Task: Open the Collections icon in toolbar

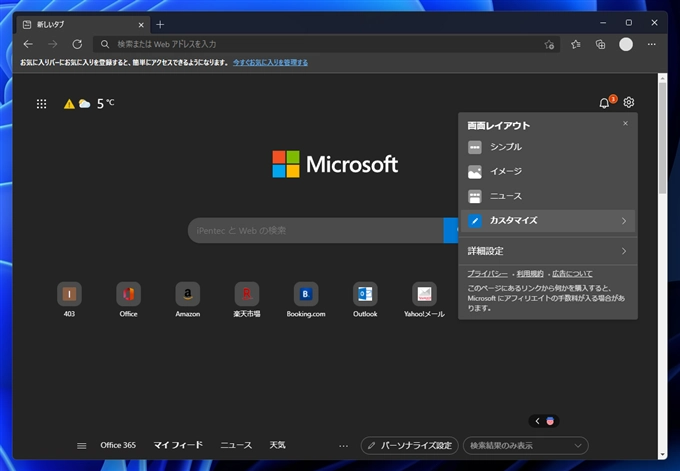Action: [x=600, y=44]
